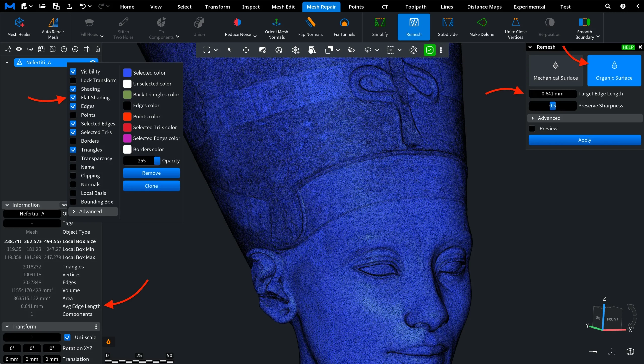Toggle the Uni-scale checkbox
Screen dimensions: 644x364
pos(67,337)
